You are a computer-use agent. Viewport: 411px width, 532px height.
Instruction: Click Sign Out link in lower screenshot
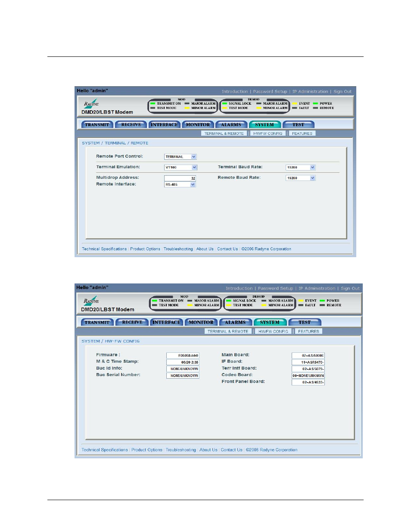tap(350, 289)
